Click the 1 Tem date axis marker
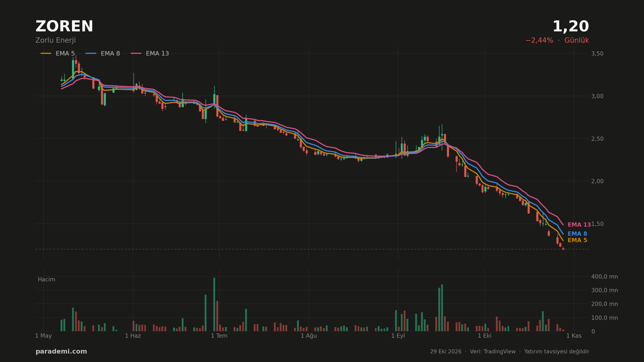 [x=219, y=336]
